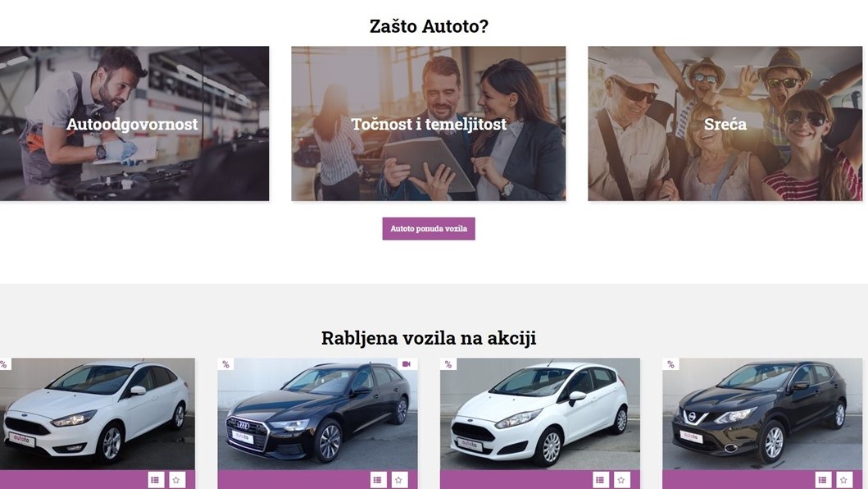Screen dimensions: 868x489
Task: Click the Autoto ponuda vozila button
Action: coord(429,228)
